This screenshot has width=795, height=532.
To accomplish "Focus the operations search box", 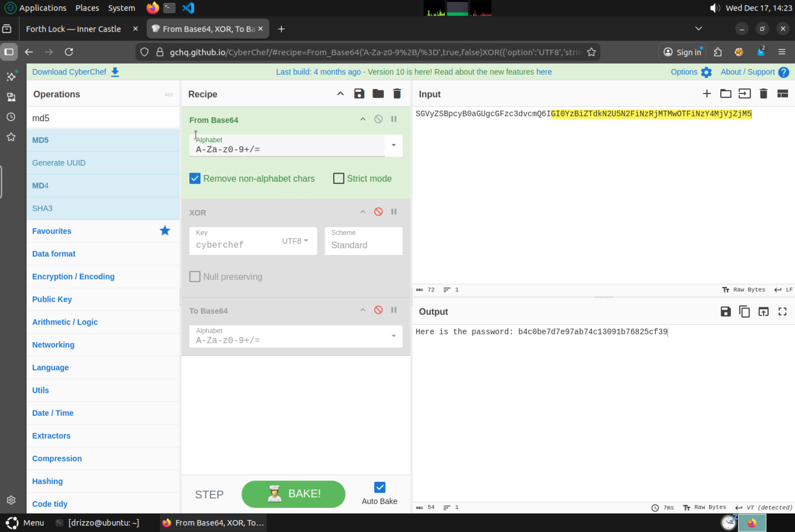I will [103, 118].
